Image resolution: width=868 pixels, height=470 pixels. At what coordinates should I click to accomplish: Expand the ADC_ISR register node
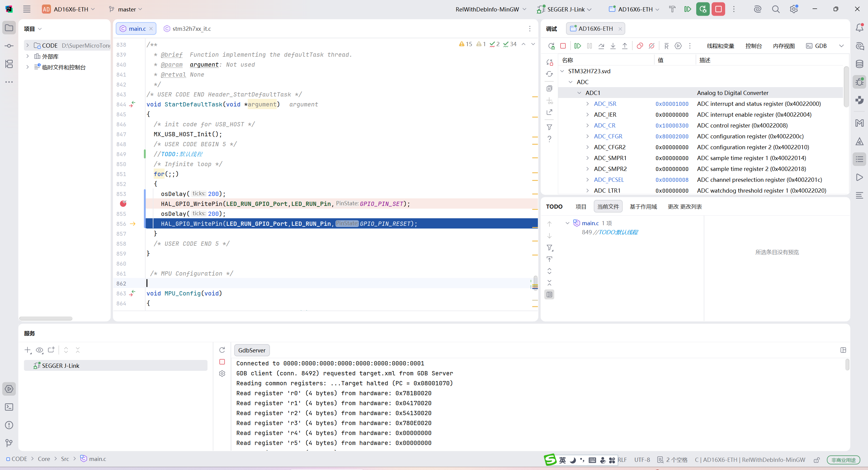587,104
